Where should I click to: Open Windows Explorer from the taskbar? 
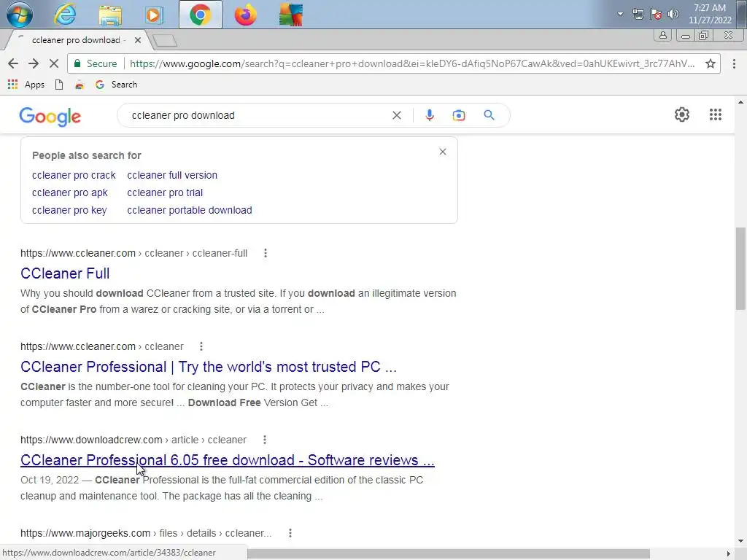pos(110,15)
